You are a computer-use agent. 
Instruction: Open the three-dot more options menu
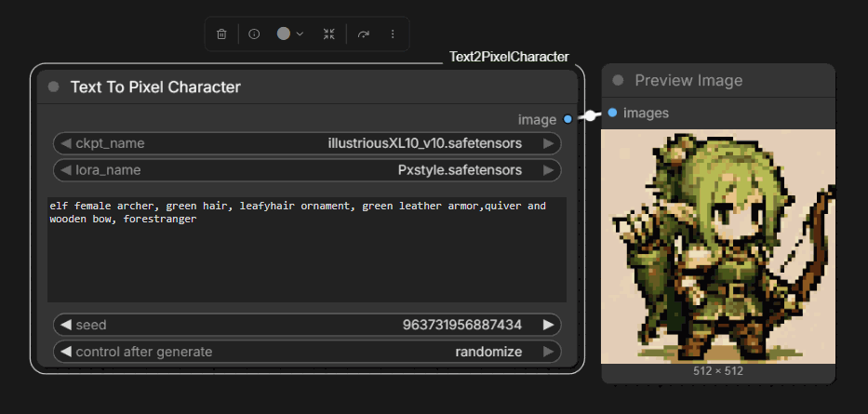393,34
